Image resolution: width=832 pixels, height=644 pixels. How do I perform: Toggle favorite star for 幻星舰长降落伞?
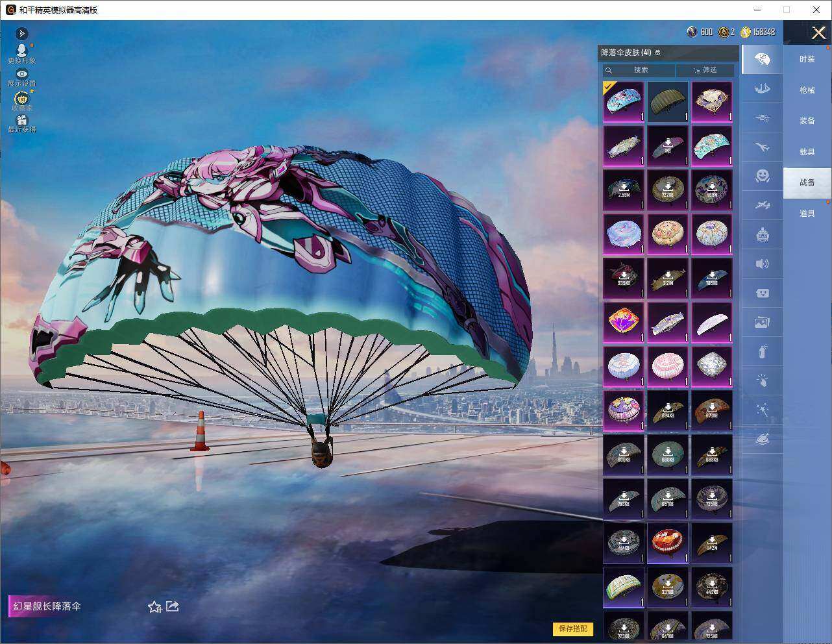pyautogui.click(x=154, y=607)
